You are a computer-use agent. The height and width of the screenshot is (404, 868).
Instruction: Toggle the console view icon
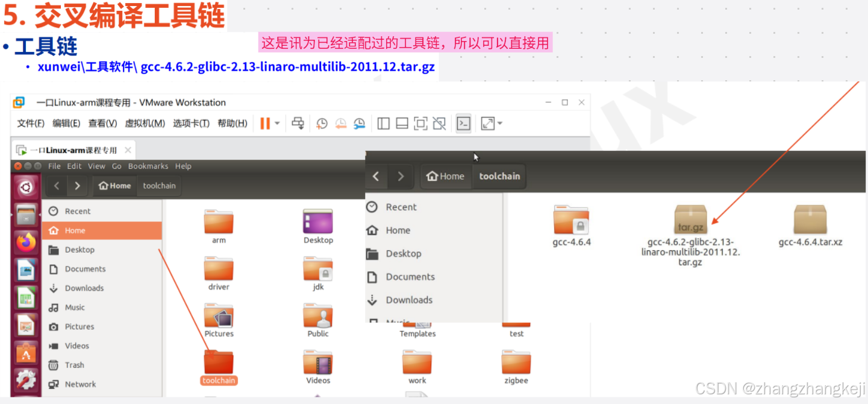click(x=463, y=124)
